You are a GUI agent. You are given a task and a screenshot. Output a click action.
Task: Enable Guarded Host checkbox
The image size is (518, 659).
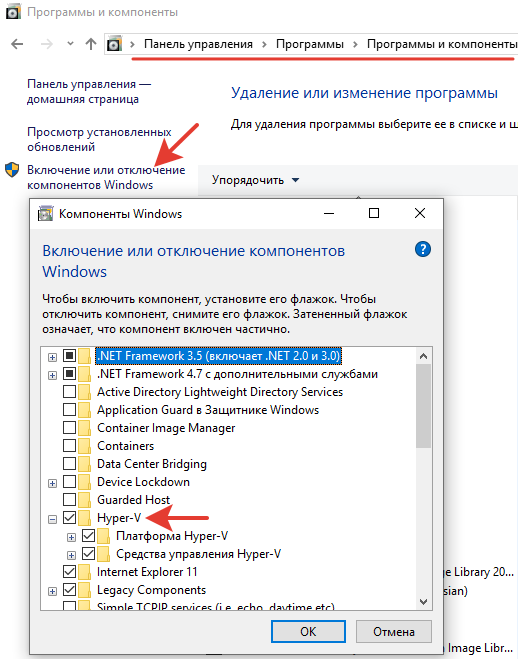(69, 500)
